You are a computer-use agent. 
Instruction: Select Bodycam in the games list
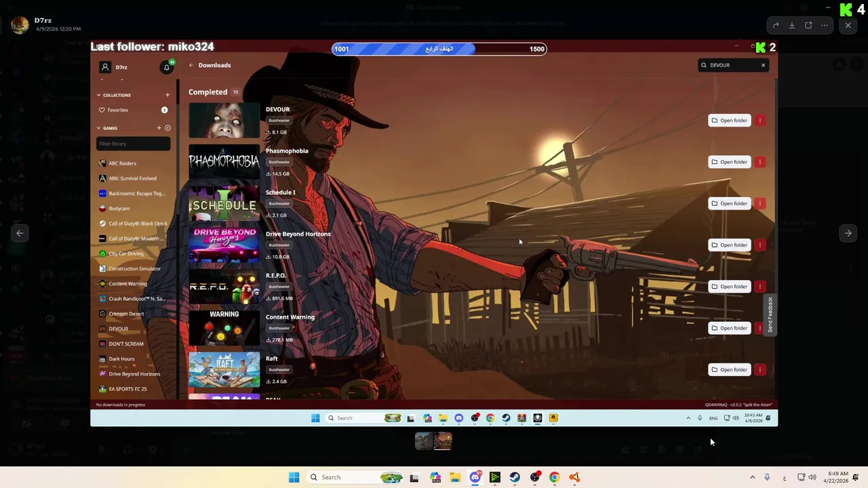tap(119, 208)
